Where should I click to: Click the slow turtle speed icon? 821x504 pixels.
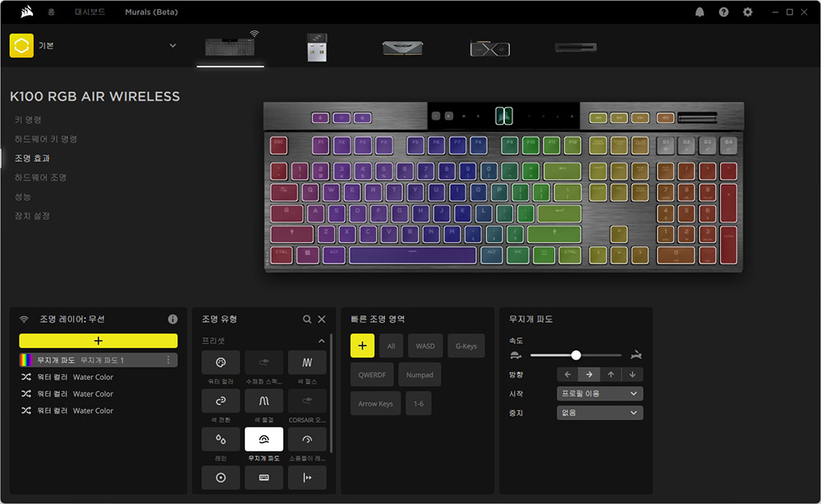pyautogui.click(x=516, y=355)
